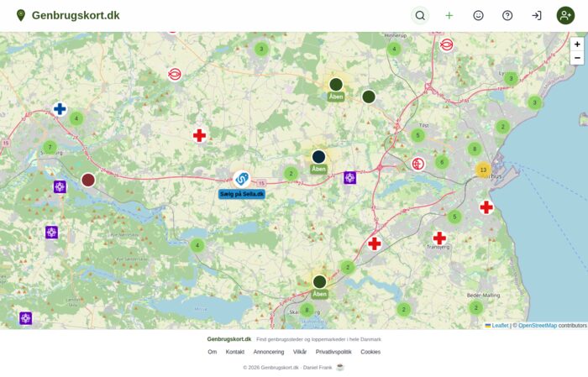The width and height of the screenshot is (588, 377).
Task: Click the dark green add-user button
Action: coord(565,15)
